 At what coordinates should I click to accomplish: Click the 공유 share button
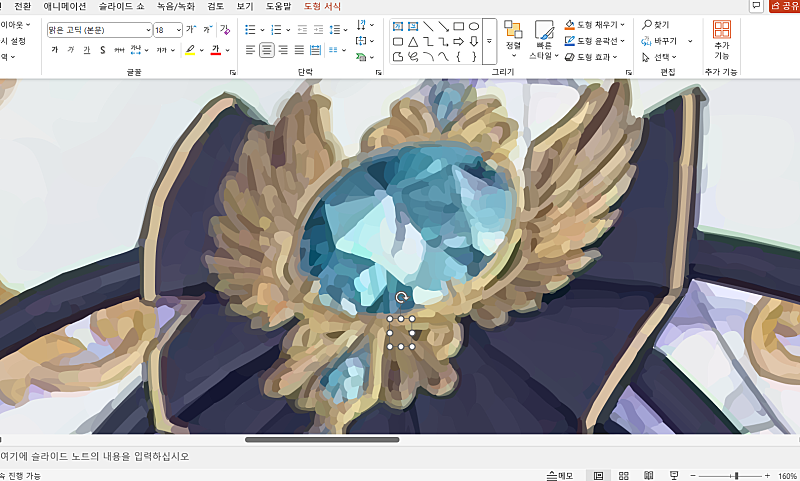pyautogui.click(x=784, y=6)
